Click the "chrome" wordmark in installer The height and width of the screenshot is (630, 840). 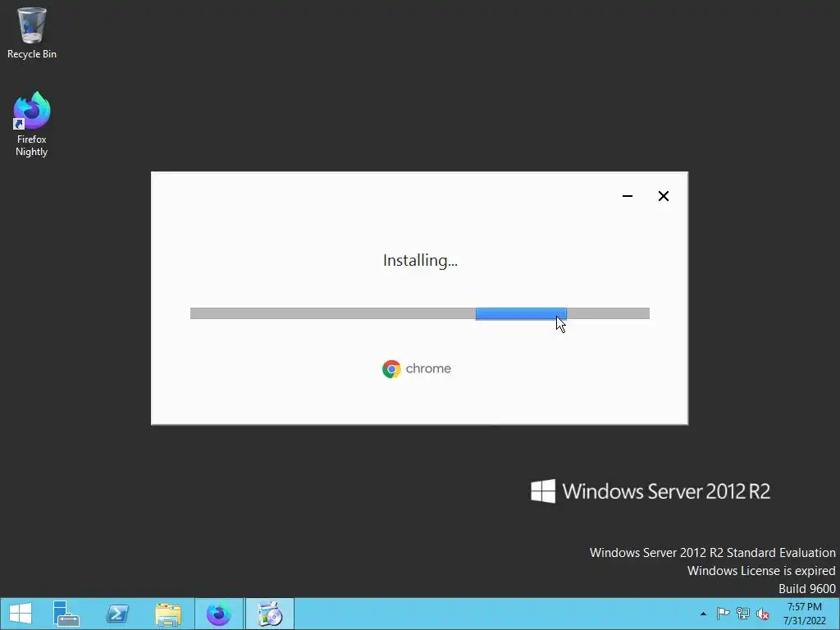[428, 368]
